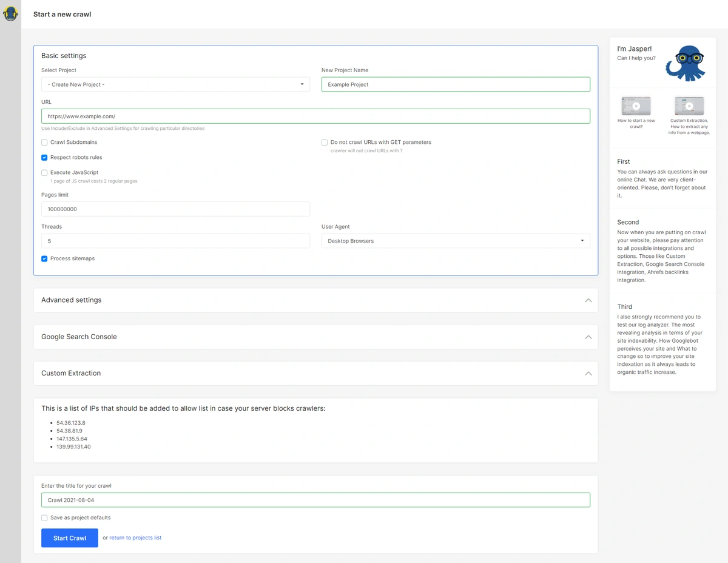Open the Select Project dropdown
The width and height of the screenshot is (728, 563).
(x=175, y=84)
